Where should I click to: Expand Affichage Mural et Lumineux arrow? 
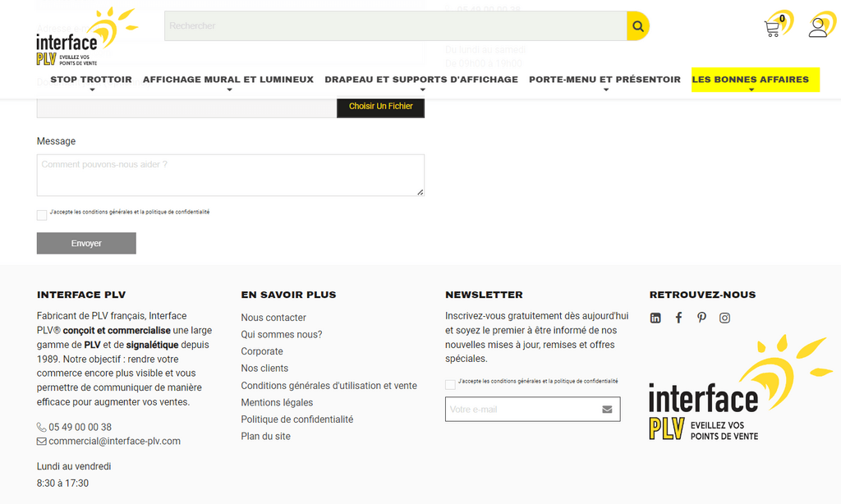[230, 90]
